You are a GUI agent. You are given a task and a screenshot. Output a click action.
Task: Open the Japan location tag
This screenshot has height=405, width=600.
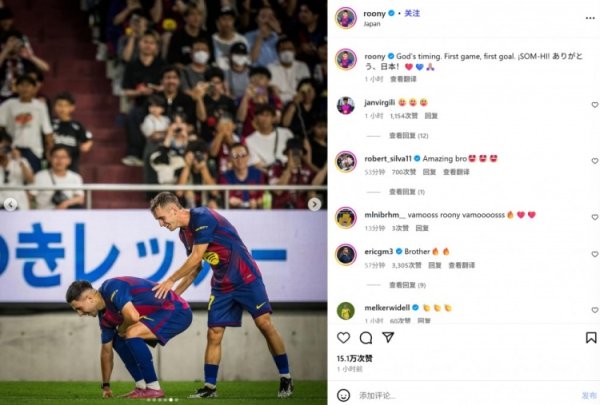pyautogui.click(x=372, y=24)
